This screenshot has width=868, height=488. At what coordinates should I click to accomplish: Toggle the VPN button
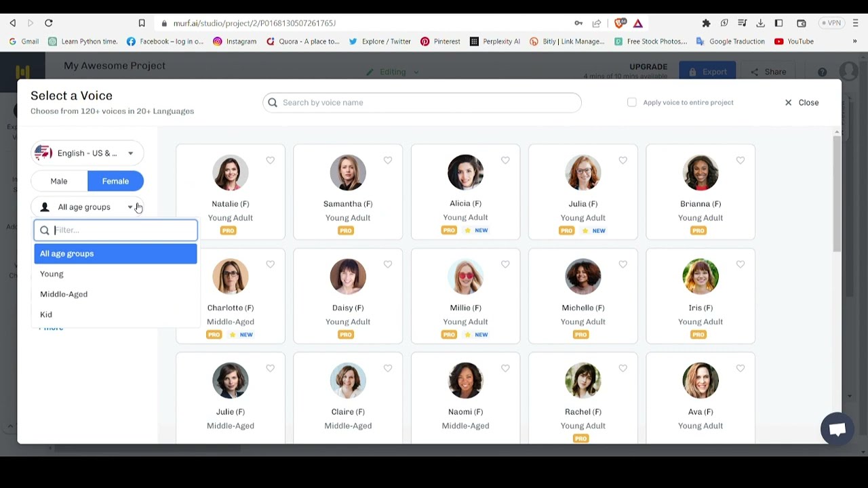[x=831, y=23]
